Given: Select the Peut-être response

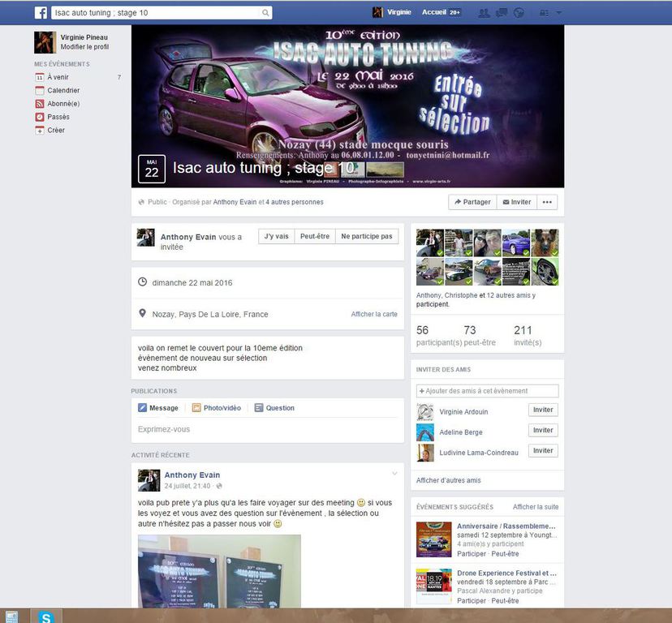Looking at the screenshot, I should coord(314,236).
